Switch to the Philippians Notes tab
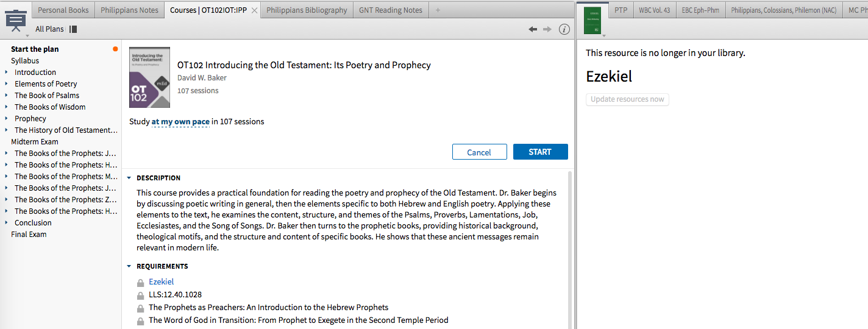 (x=129, y=10)
